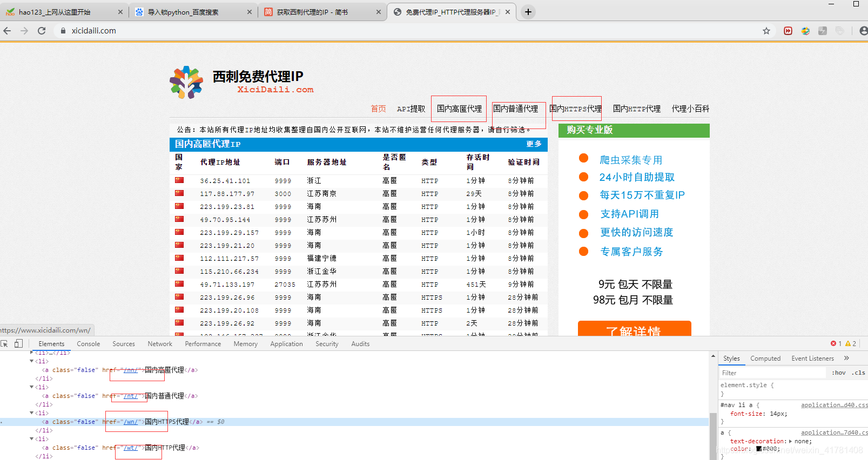The height and width of the screenshot is (460, 868).
Task: Click the 西刺免费代理IP site logo
Action: (x=242, y=82)
